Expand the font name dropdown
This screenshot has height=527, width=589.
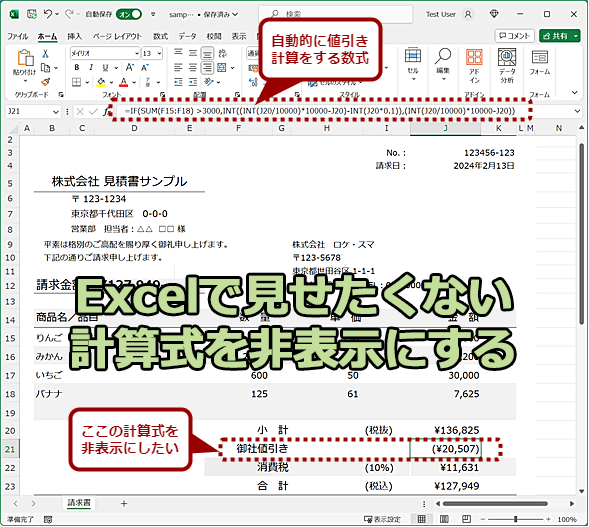click(x=137, y=53)
